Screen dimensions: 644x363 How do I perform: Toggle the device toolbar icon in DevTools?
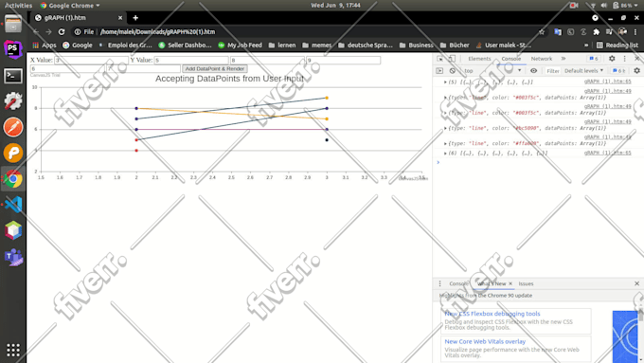tap(452, 59)
